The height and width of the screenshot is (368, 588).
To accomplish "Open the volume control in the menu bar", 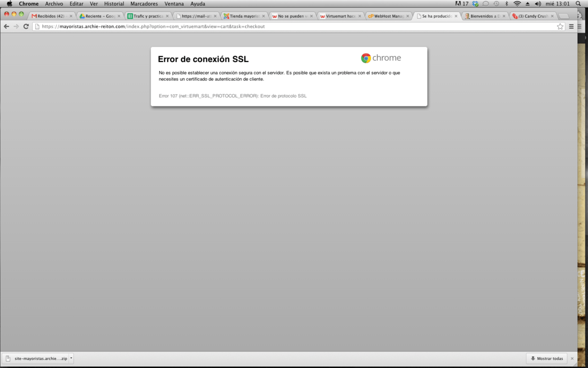I will point(538,4).
